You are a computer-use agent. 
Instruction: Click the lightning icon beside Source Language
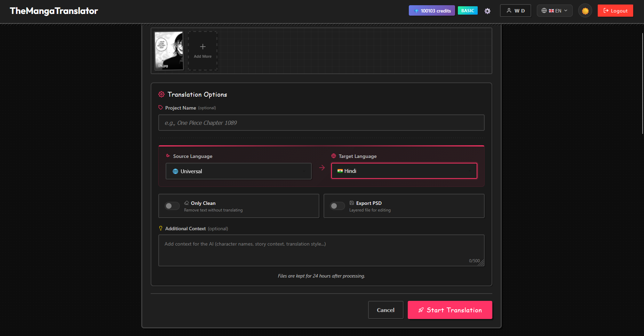pyautogui.click(x=168, y=156)
